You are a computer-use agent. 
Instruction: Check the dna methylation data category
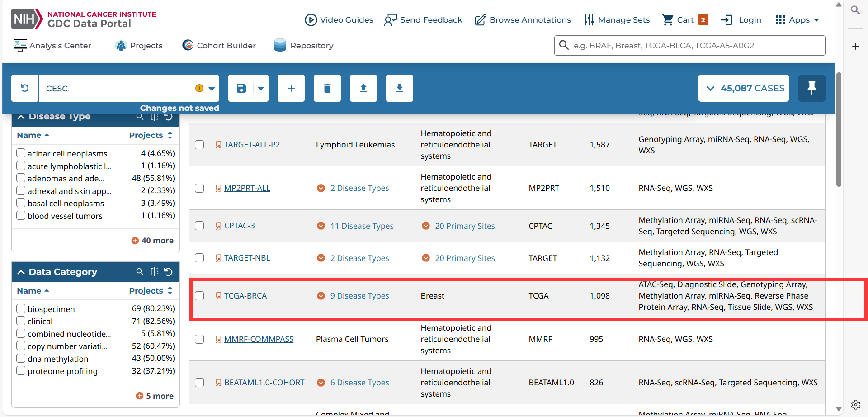pyautogui.click(x=21, y=358)
